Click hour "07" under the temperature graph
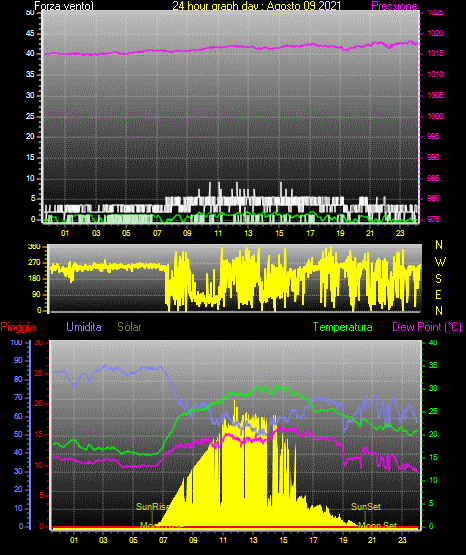 163,540
